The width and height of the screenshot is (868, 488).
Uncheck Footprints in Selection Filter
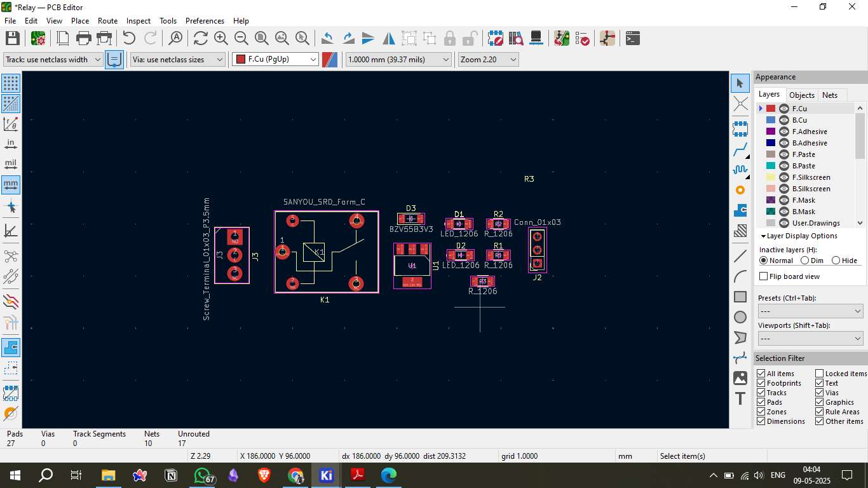(x=761, y=383)
